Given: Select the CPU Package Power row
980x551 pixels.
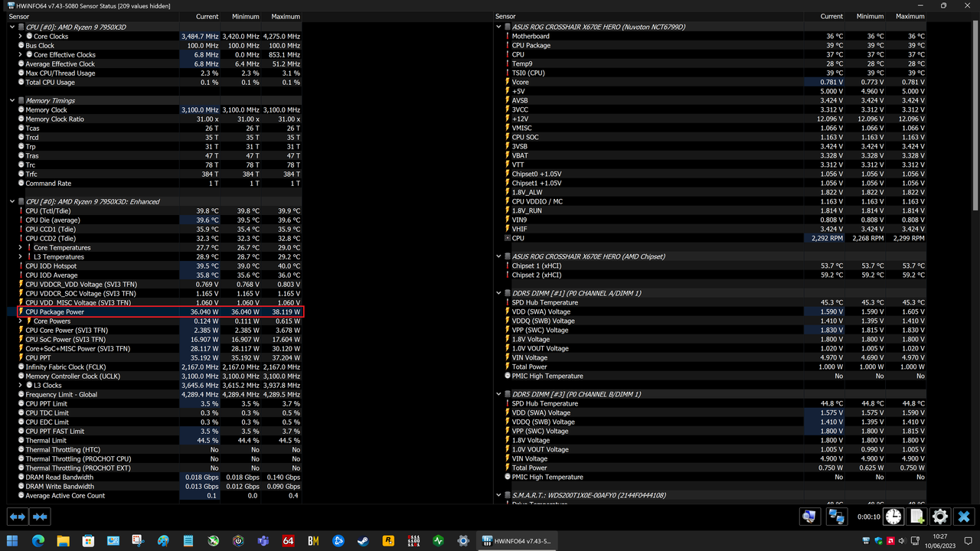Looking at the screenshot, I should 161,311.
